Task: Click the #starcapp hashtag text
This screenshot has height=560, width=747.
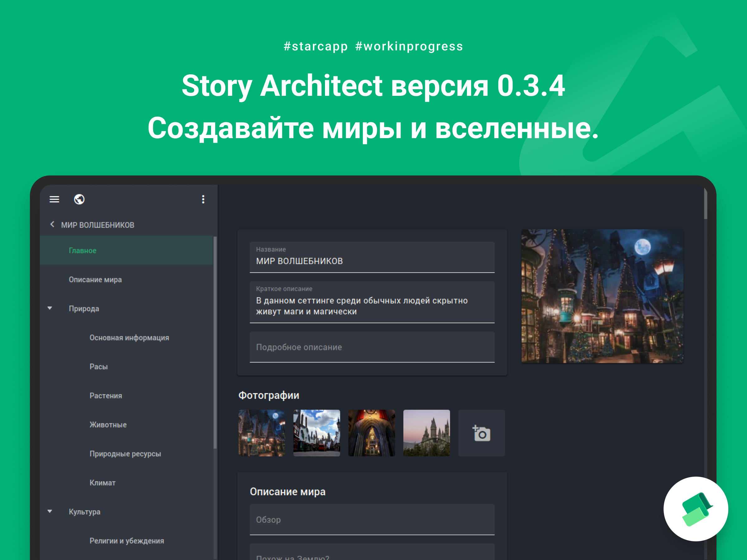Action: 316,46
